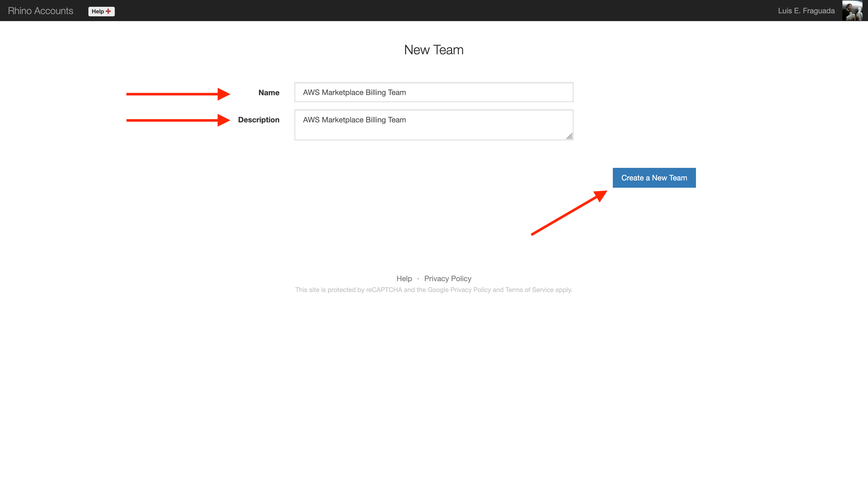Image resolution: width=868 pixels, height=488 pixels.
Task: Focus the Description text area
Action: (434, 125)
